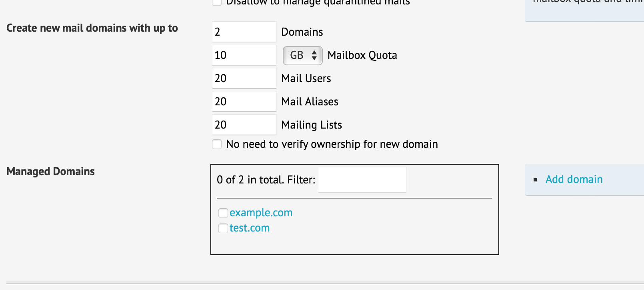Select the checkbox next to example.com
This screenshot has height=290, width=644.
click(x=223, y=213)
